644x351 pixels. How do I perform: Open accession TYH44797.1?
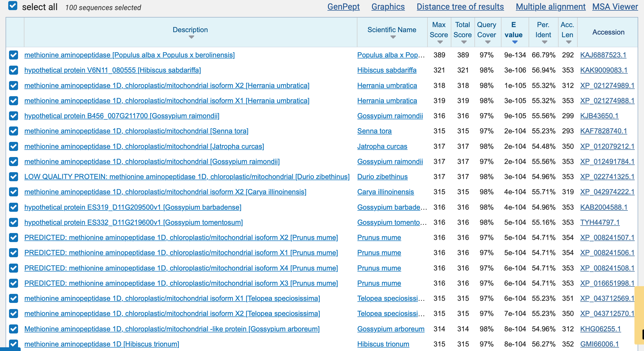[600, 222]
